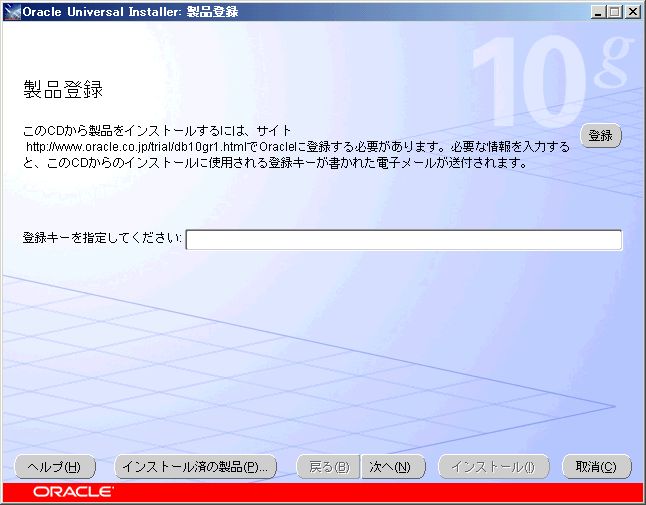Screen dimensions: 646x505
Task: Open help via ヘルプ(H) button
Action: (x=55, y=467)
